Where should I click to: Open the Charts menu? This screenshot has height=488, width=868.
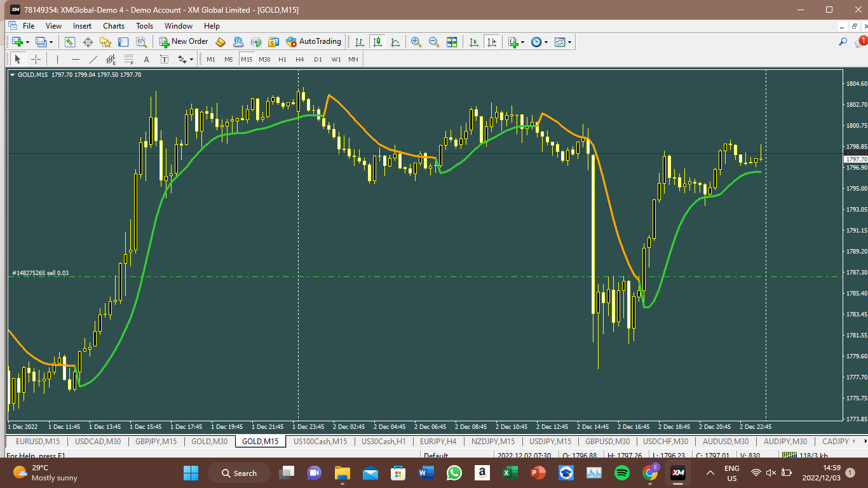(114, 26)
